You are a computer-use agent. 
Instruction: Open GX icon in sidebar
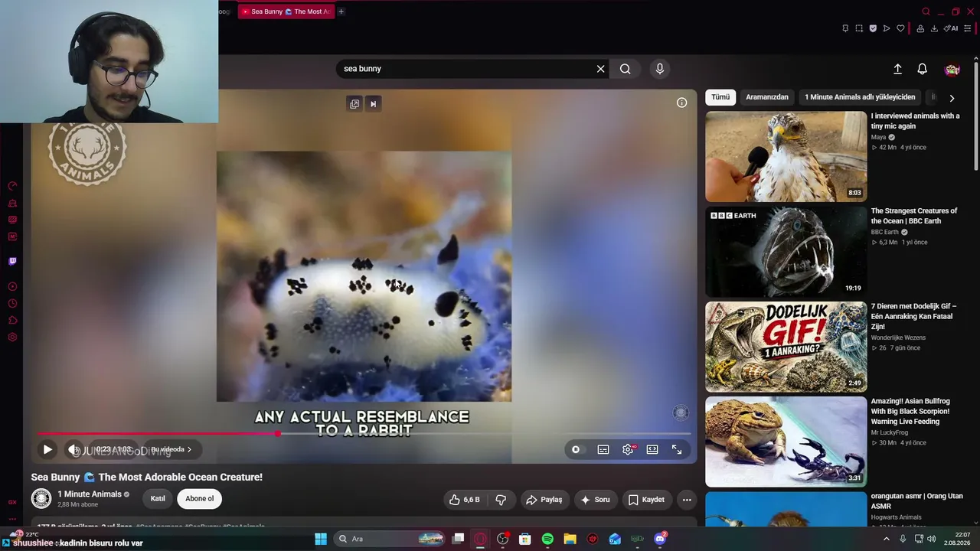coord(12,502)
